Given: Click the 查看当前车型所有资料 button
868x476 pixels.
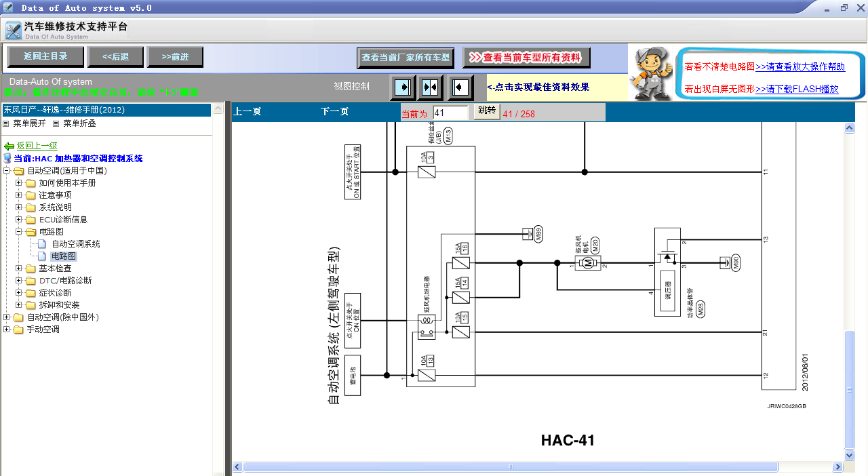Looking at the screenshot, I should pyautogui.click(x=526, y=58).
